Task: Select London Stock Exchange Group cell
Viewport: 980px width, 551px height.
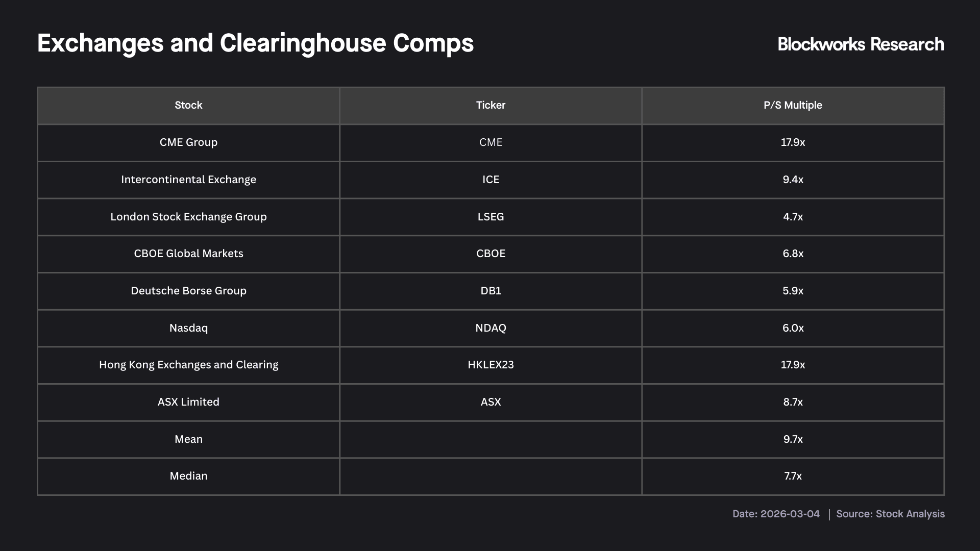Action: click(188, 217)
